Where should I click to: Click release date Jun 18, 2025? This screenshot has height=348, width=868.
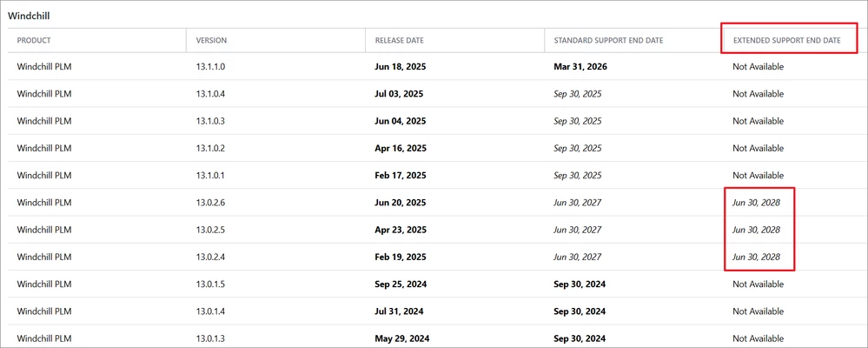401,67
